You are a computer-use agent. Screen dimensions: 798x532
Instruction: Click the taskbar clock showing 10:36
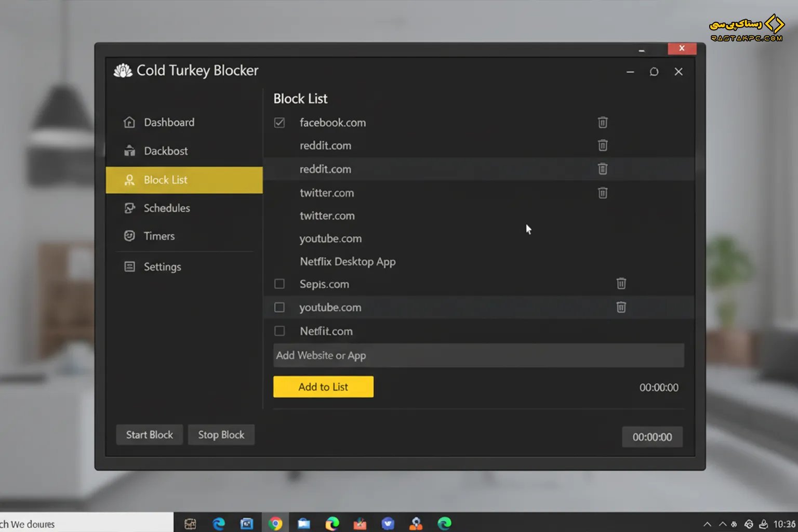(784, 524)
